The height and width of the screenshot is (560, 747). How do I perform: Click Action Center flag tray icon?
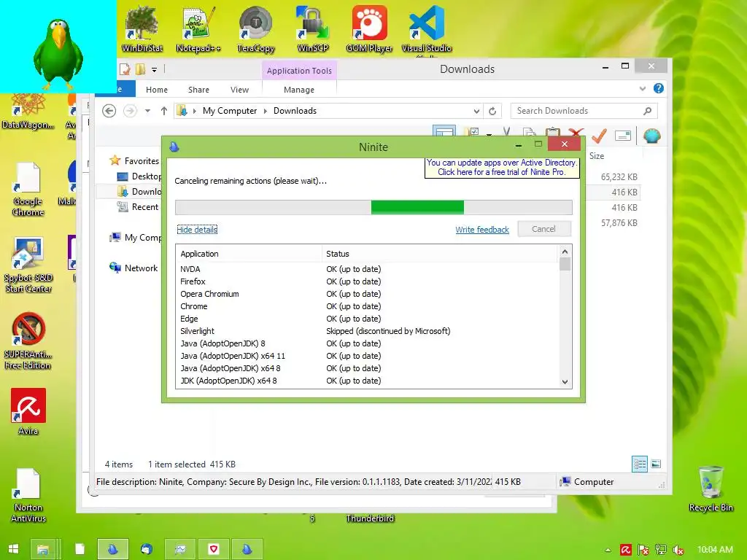pyautogui.click(x=643, y=550)
